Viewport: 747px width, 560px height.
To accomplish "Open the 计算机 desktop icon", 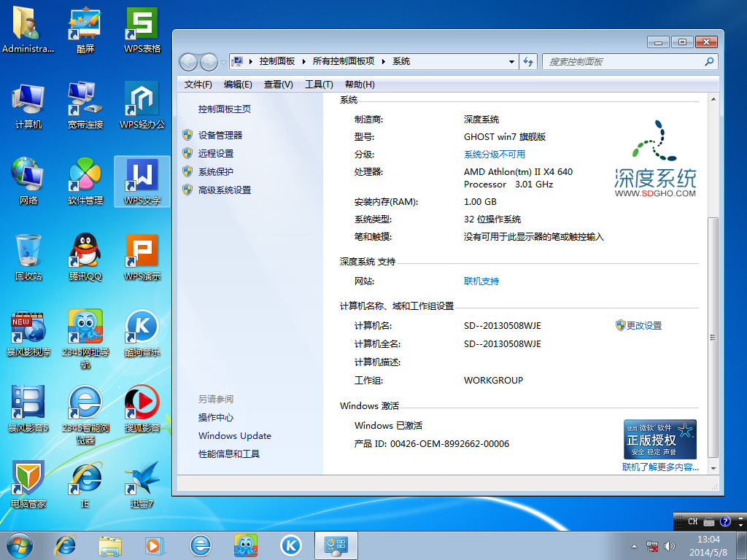I will click(x=28, y=106).
